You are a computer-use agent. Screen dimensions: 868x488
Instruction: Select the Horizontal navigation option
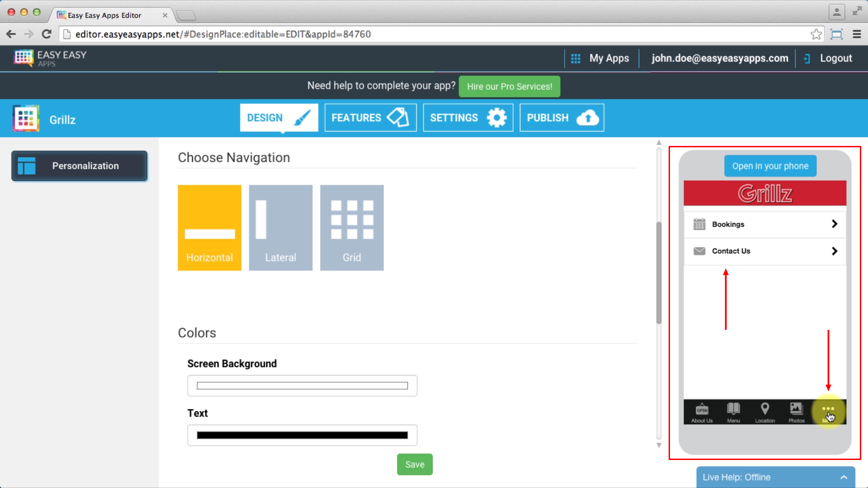[209, 227]
